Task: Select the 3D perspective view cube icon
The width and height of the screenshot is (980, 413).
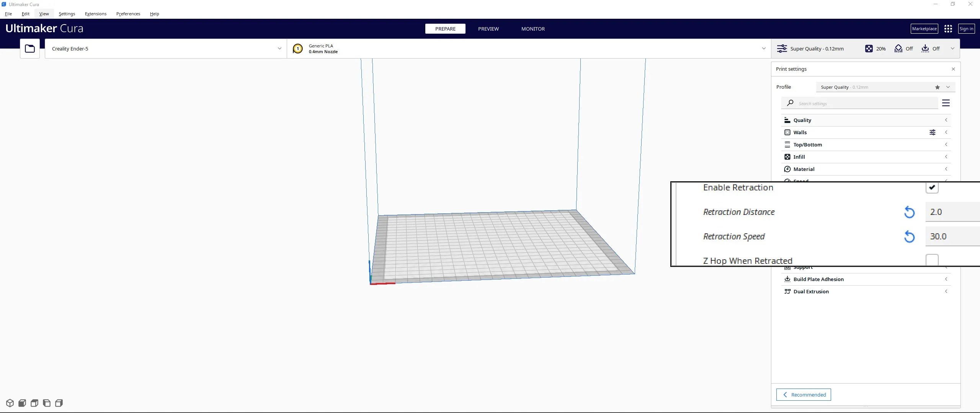Action: tap(10, 403)
